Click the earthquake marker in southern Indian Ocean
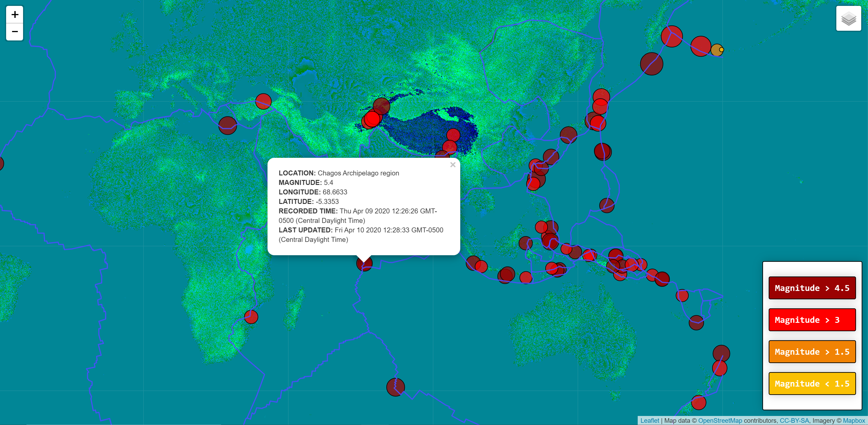 click(395, 387)
